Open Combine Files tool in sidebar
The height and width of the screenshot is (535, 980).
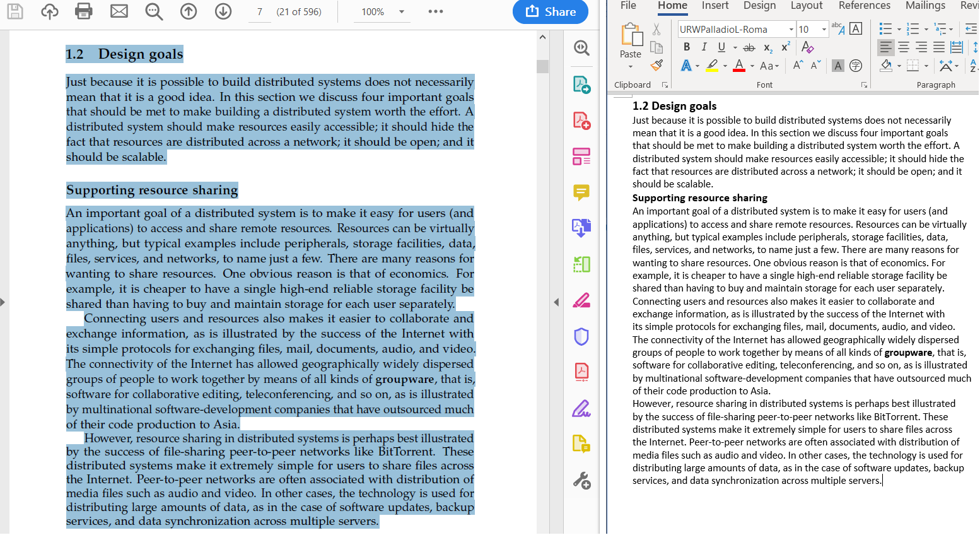[x=581, y=228]
